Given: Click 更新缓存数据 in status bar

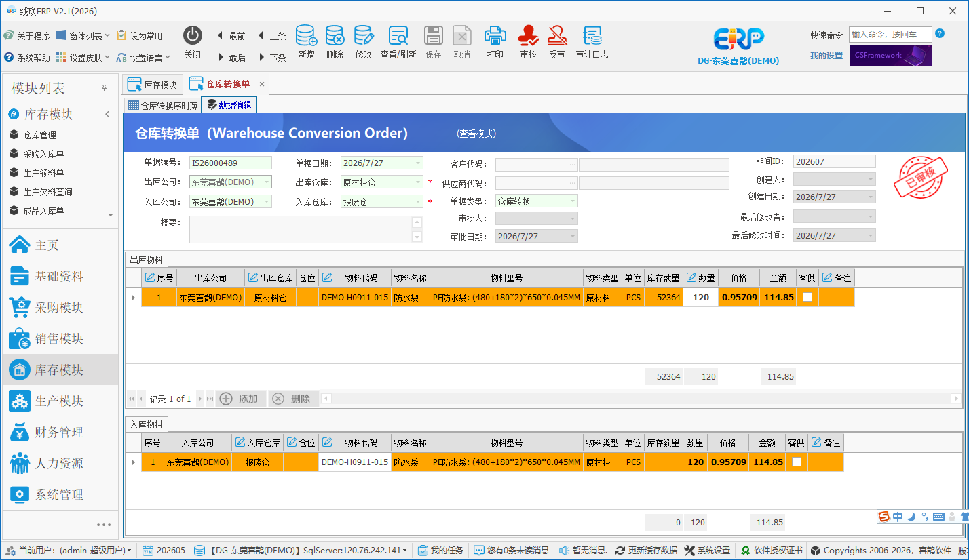Looking at the screenshot, I should 647,551.
